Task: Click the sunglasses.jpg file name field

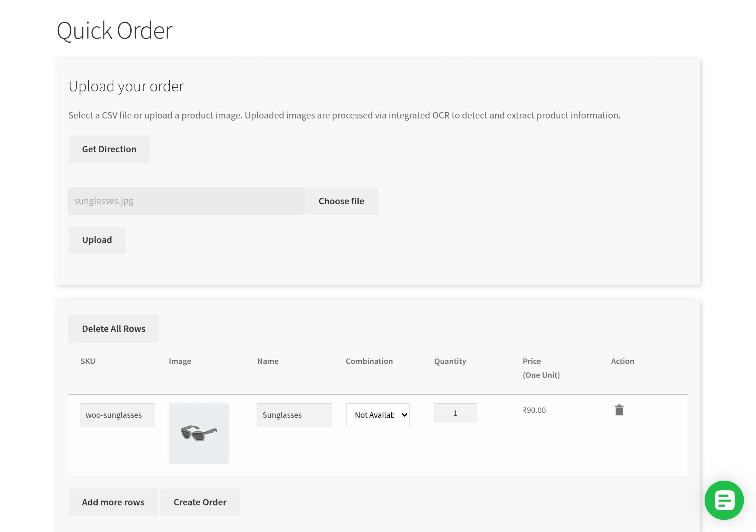Action: click(x=186, y=200)
